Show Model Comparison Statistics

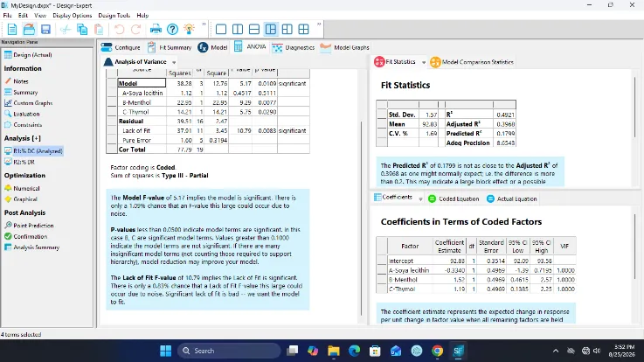(472, 62)
